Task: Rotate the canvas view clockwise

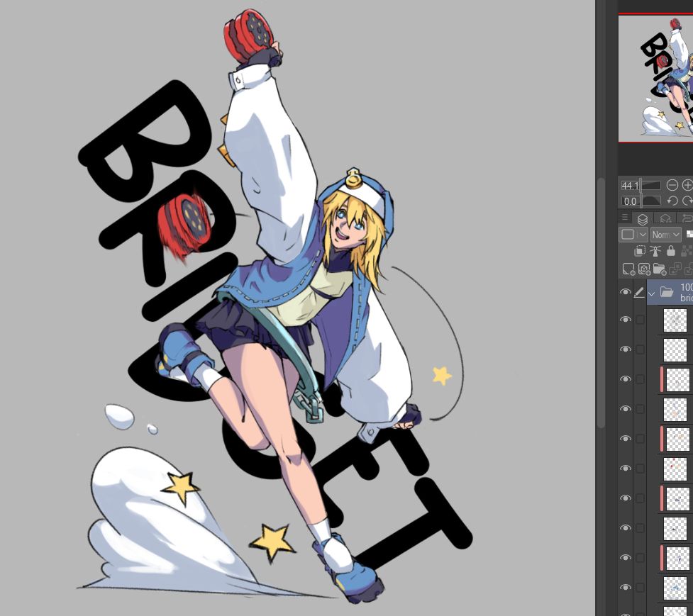Action: (687, 201)
